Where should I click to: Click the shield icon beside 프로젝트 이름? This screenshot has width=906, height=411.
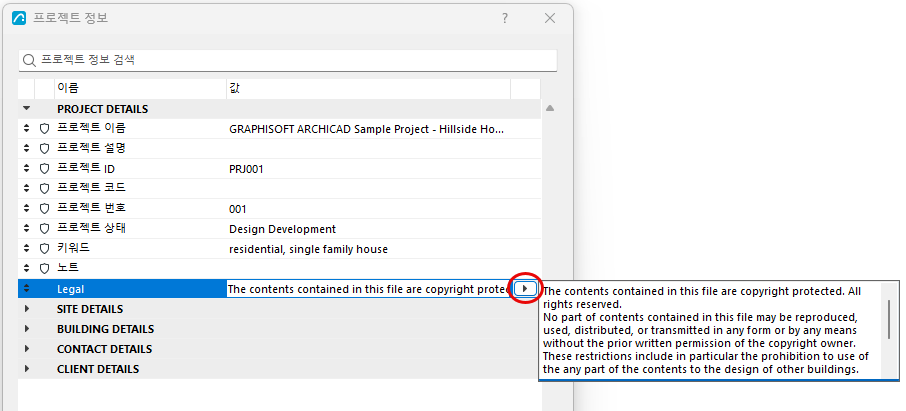point(44,129)
